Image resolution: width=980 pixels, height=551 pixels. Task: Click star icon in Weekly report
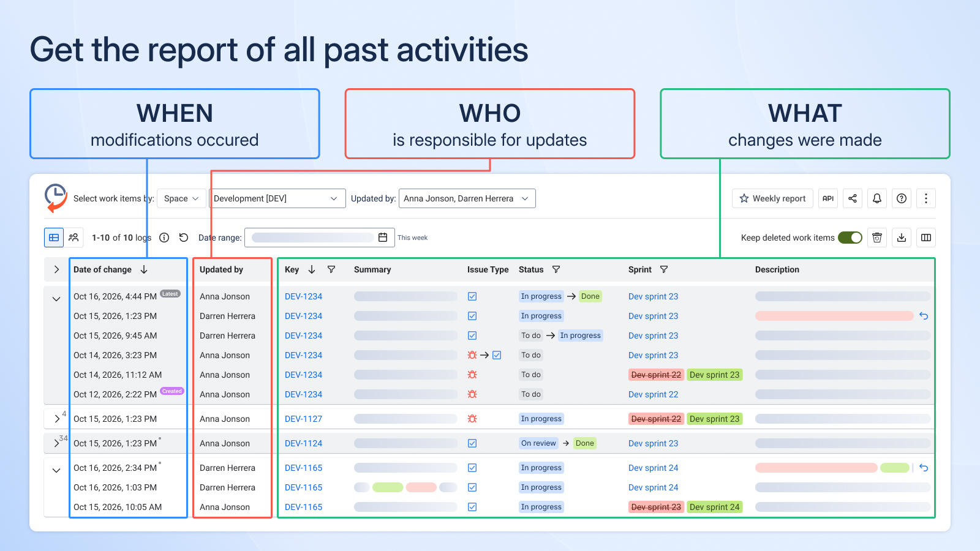[x=744, y=198]
